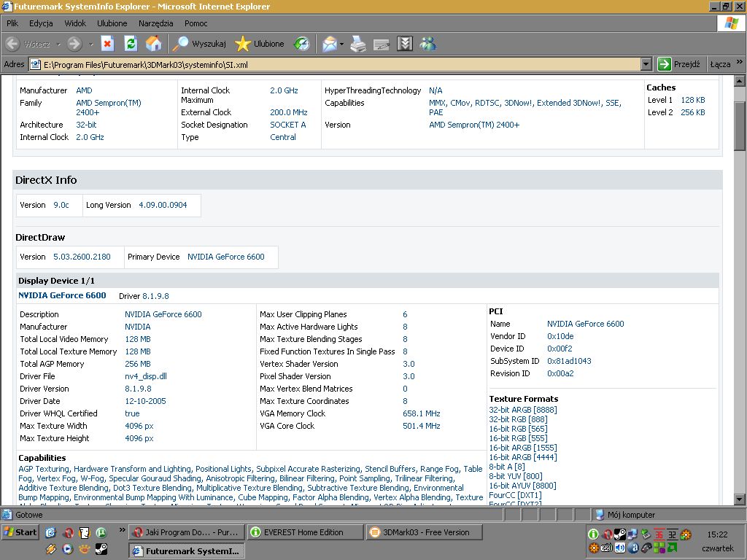
Task: Show the browsing History pane
Action: tap(301, 44)
